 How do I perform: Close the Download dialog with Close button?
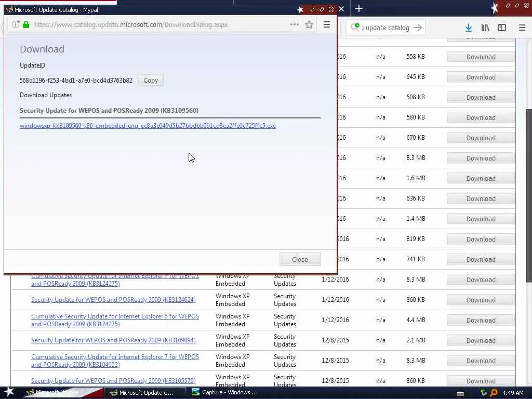pos(300,259)
